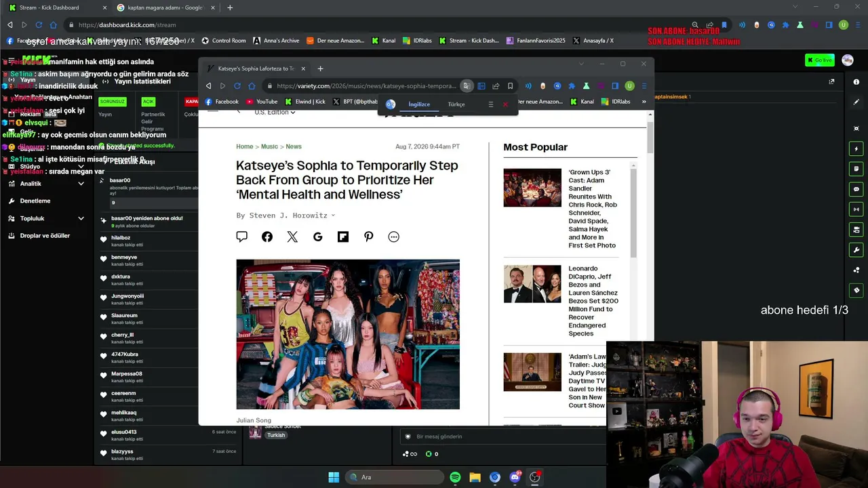Open more share options (ellipsis) on the article

pyautogui.click(x=394, y=237)
